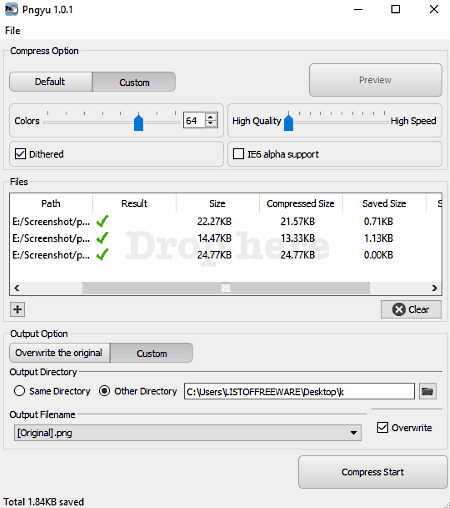
Task: Click the Pngyu app icon in title bar
Action: pos(11,9)
